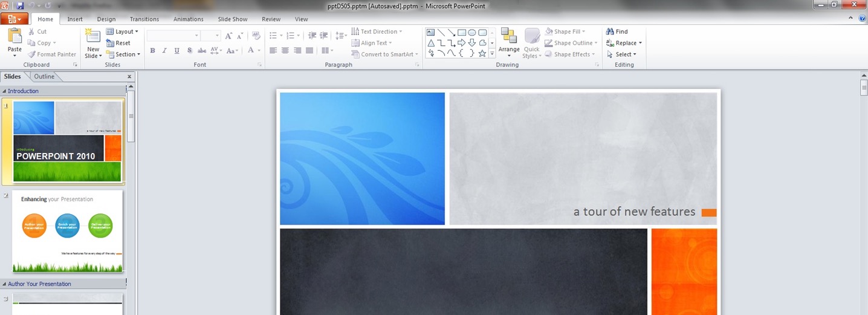Toggle Justify text alignment
Image resolution: width=868 pixels, height=315 pixels.
[x=309, y=51]
